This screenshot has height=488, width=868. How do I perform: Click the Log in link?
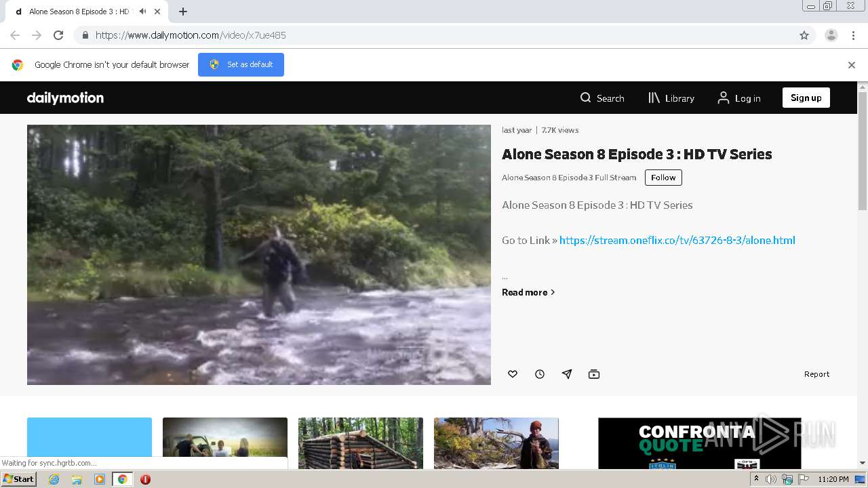739,98
